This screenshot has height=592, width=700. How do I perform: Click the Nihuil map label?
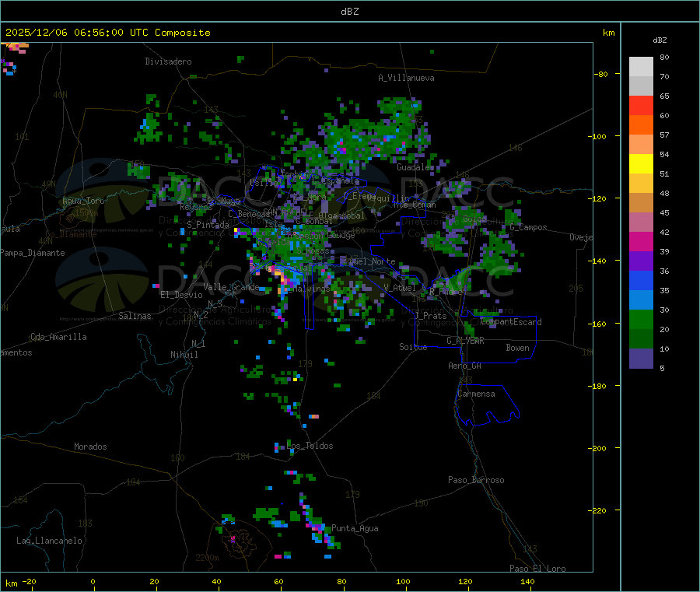coord(184,355)
